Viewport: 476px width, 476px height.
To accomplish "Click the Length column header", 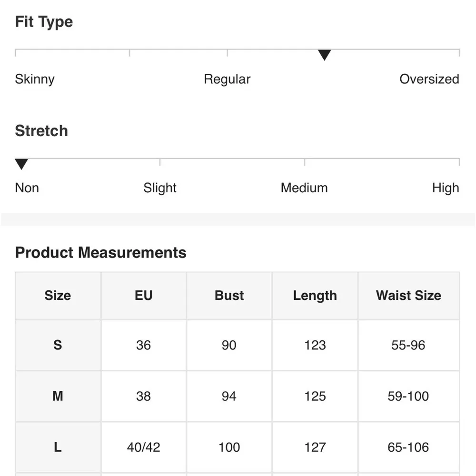I will [x=315, y=296].
